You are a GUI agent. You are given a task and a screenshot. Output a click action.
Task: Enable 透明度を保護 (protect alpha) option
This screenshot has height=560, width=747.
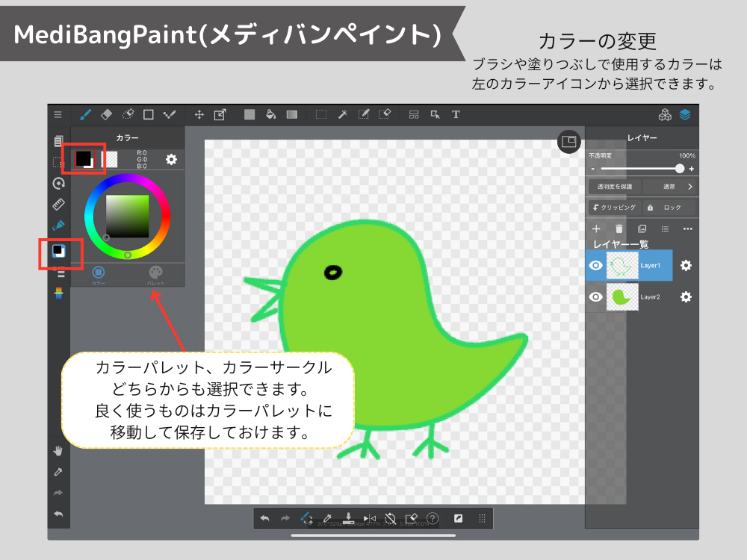pos(613,187)
